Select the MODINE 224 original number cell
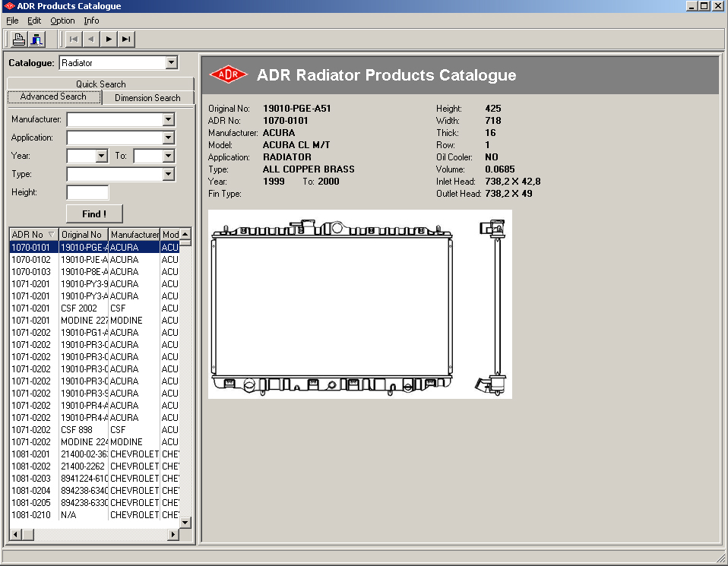The height and width of the screenshot is (566, 728). click(84, 442)
